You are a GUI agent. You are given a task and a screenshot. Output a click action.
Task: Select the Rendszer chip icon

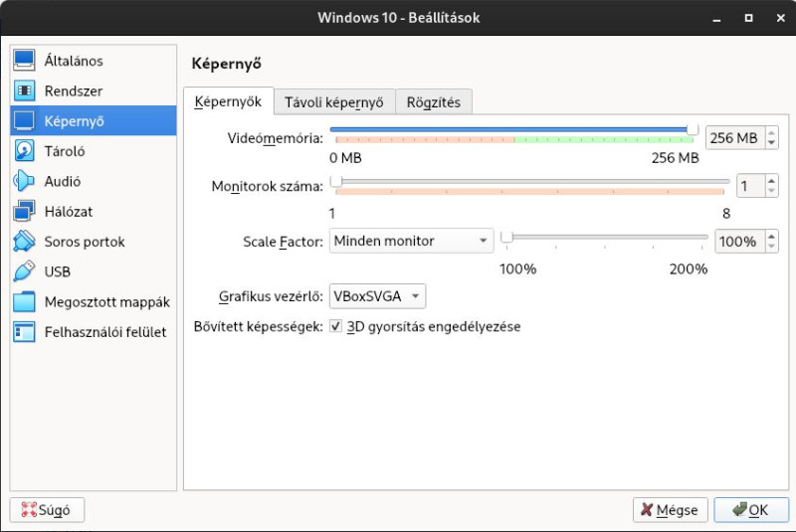pos(24,90)
